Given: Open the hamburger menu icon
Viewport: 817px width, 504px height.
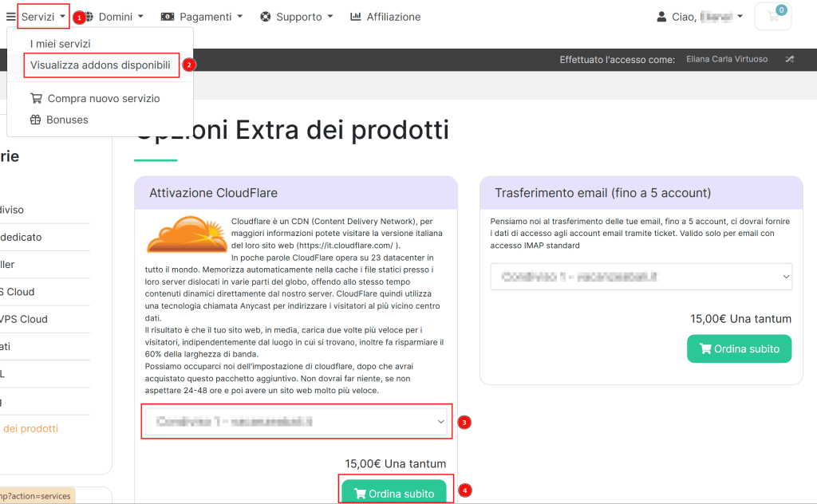Looking at the screenshot, I should (x=10, y=17).
